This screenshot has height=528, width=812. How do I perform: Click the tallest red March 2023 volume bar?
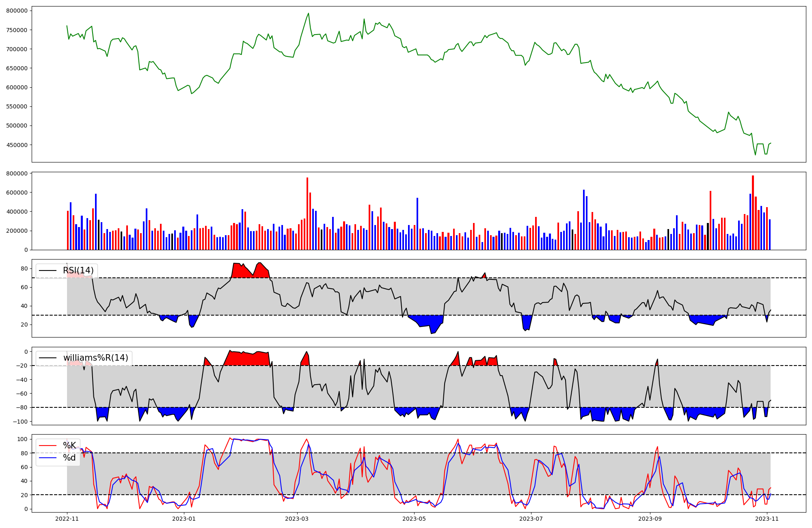coord(307,213)
